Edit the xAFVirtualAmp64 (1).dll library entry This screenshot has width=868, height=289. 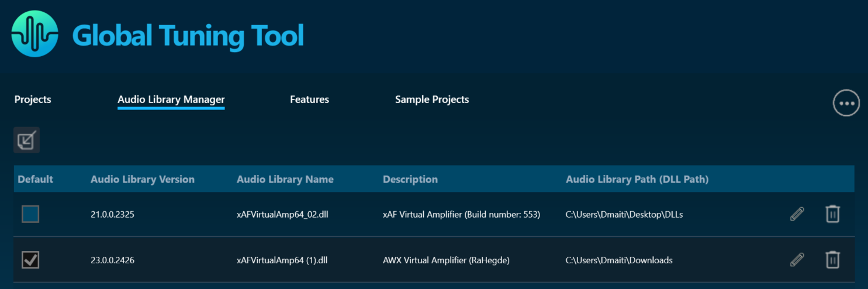click(x=797, y=260)
